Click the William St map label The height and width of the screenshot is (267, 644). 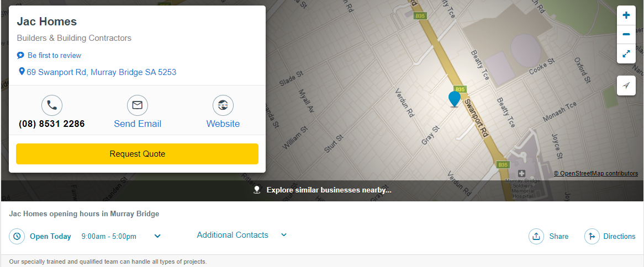tap(295, 137)
